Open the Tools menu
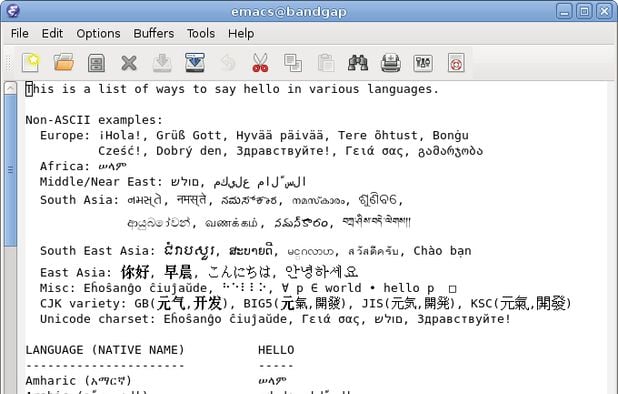Viewport: 618px width, 394px height. point(201,33)
